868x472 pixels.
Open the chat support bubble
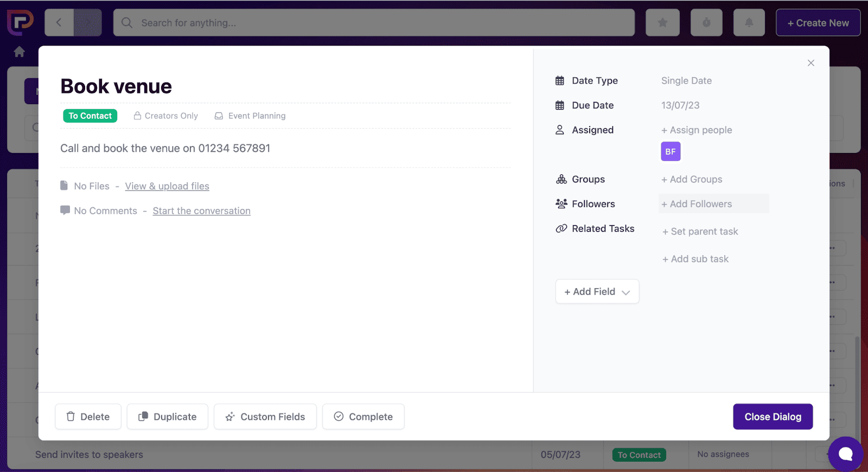845,454
